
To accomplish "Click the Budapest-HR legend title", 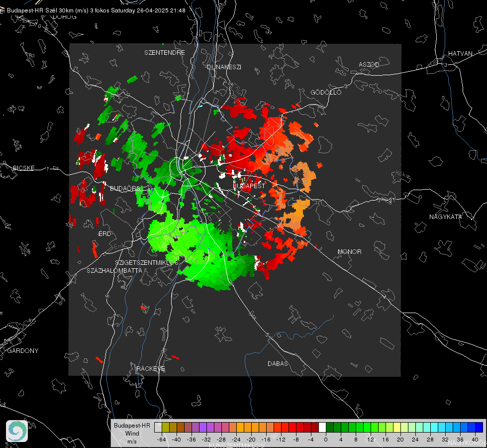I will [x=132, y=426].
